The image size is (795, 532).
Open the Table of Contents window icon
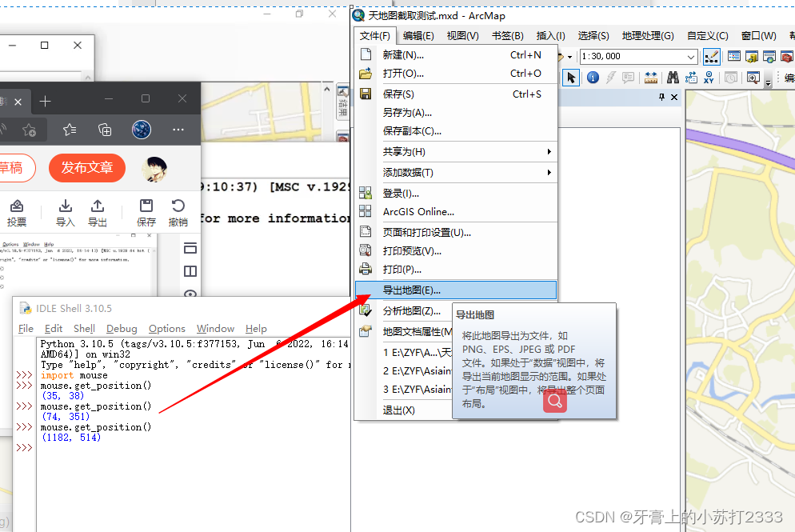click(x=733, y=56)
